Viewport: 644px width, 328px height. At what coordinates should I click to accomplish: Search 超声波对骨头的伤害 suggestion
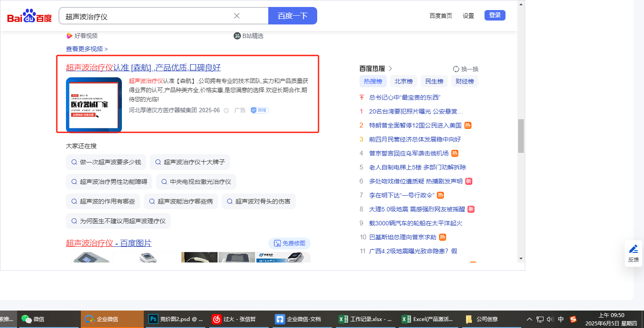click(259, 202)
